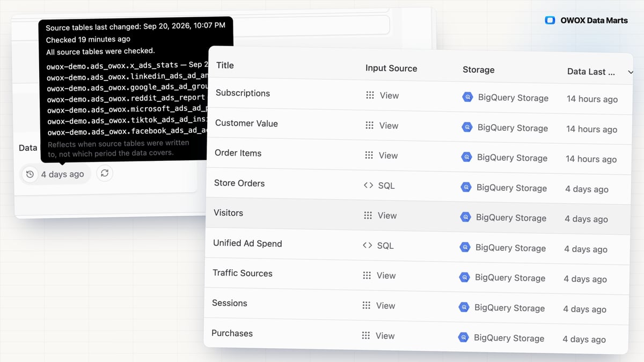Sort by the Title column header
Image resolution: width=644 pixels, height=362 pixels.
225,65
